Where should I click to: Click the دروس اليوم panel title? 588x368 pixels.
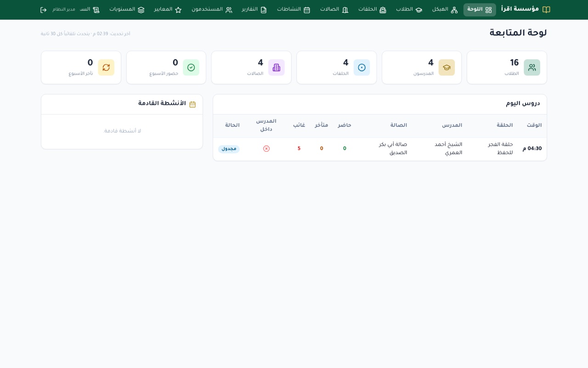(523, 103)
